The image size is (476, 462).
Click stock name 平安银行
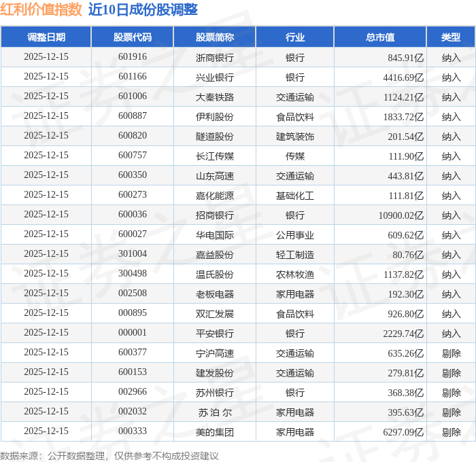point(215,334)
